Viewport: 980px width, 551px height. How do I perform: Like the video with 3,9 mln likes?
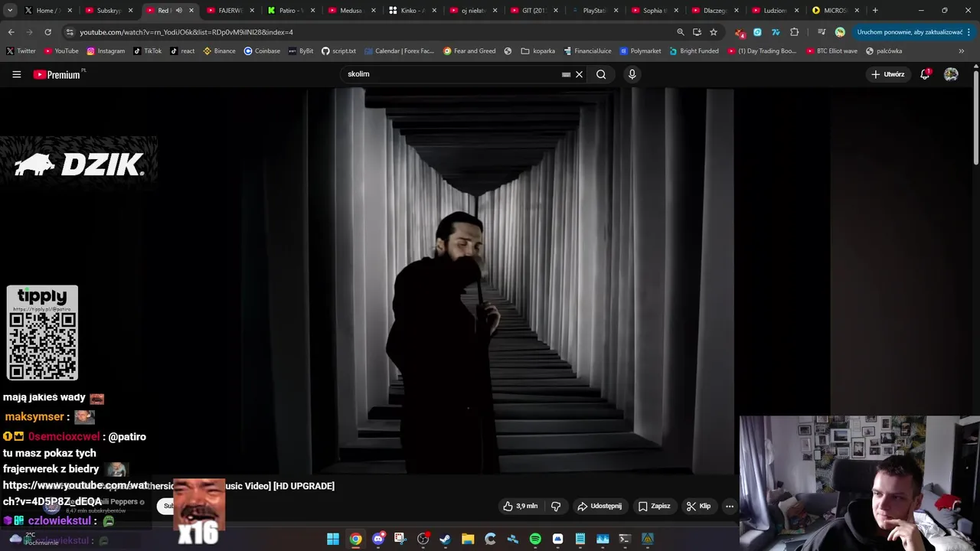click(520, 506)
